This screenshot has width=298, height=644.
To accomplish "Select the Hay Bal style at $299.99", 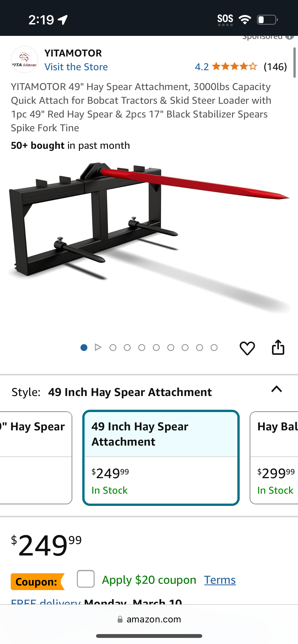I will (274, 458).
